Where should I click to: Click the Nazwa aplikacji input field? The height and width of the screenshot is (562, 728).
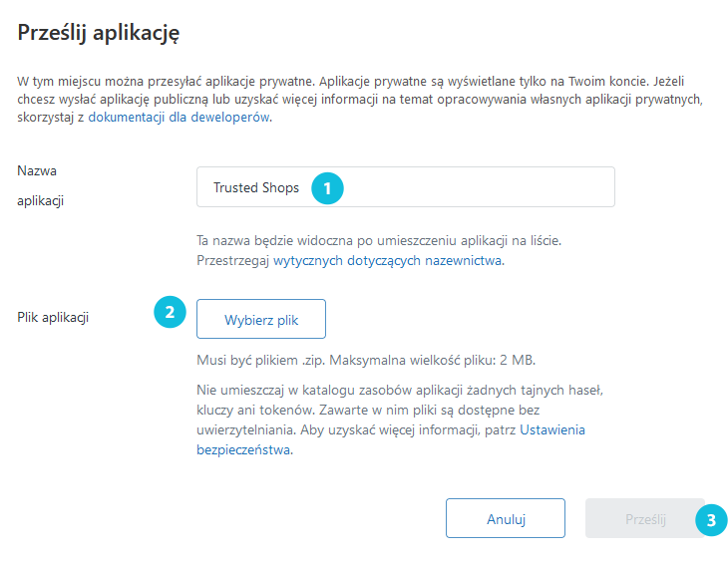coord(405,187)
